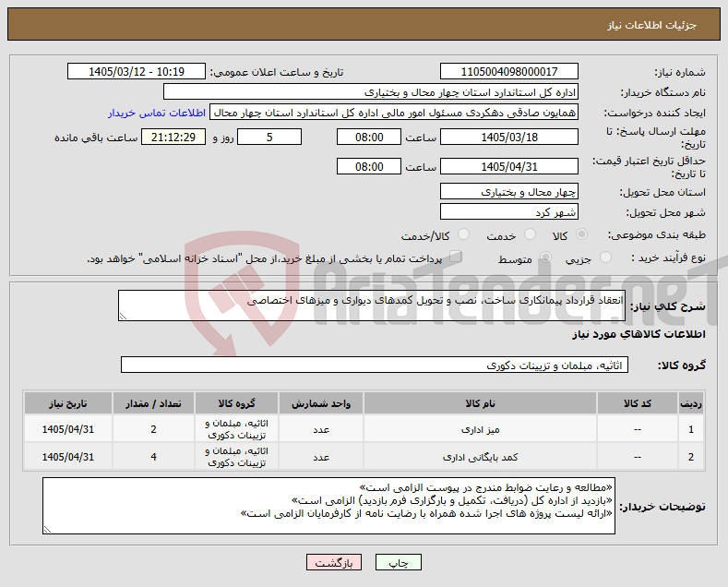Image resolution: width=728 pixels, height=587 pixels.
Task: Click the گروه کالا cell in row 2
Action: 237,457
